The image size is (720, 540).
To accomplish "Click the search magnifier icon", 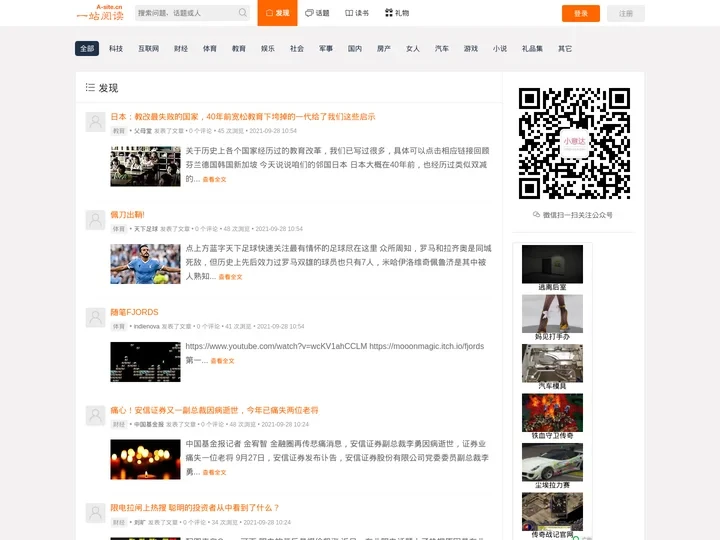I will 242,13.
